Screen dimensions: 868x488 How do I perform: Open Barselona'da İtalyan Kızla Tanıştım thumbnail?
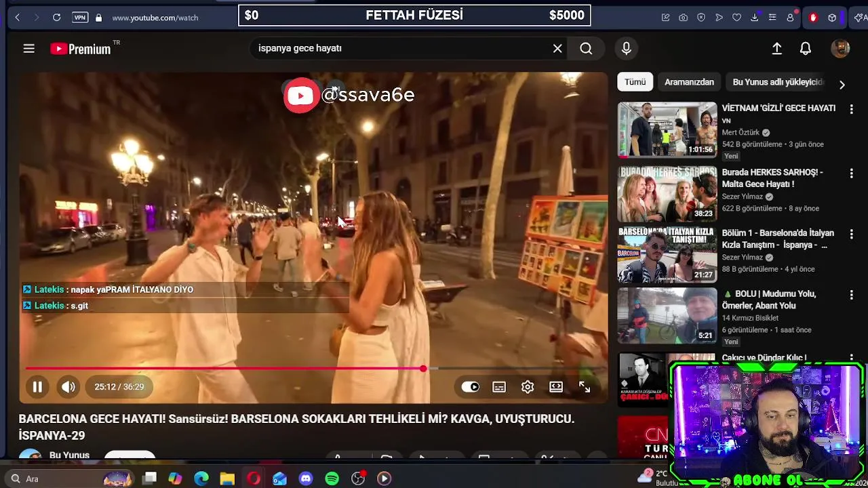pos(667,255)
